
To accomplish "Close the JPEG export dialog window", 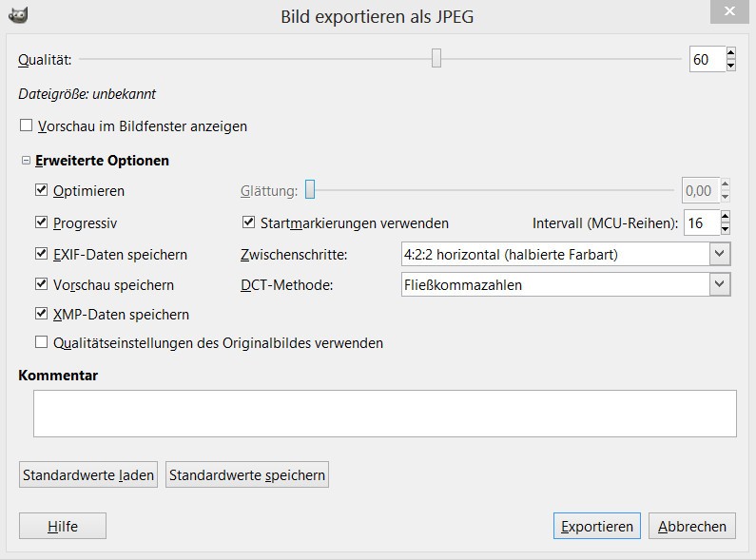I will [x=729, y=11].
